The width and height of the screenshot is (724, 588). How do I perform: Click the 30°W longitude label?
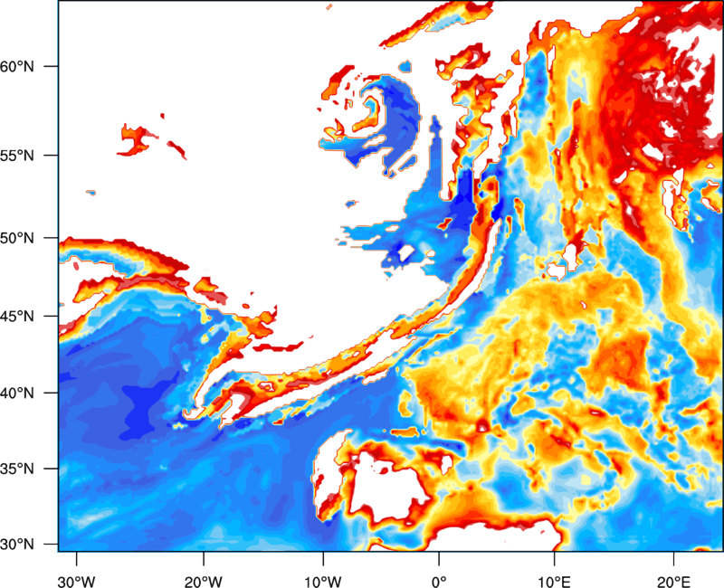[76, 582]
